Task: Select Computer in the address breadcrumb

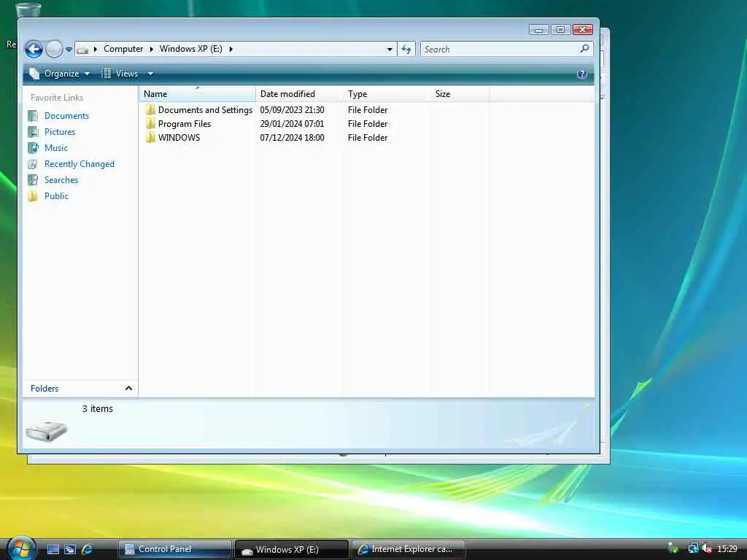Action: pyautogui.click(x=123, y=49)
